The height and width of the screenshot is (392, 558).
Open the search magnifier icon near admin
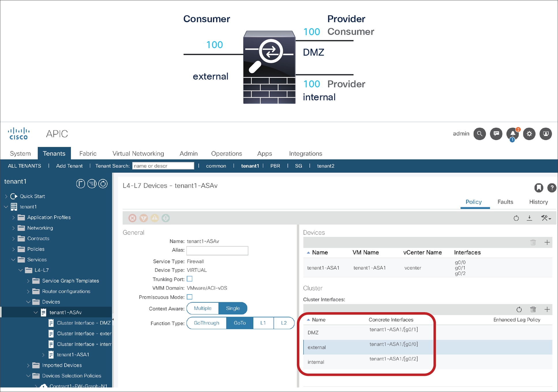(x=480, y=134)
